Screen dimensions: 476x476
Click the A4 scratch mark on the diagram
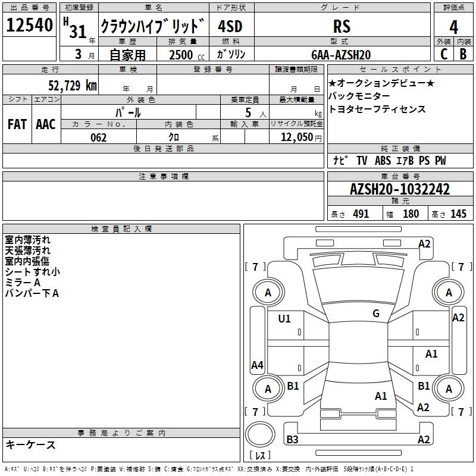(257, 365)
